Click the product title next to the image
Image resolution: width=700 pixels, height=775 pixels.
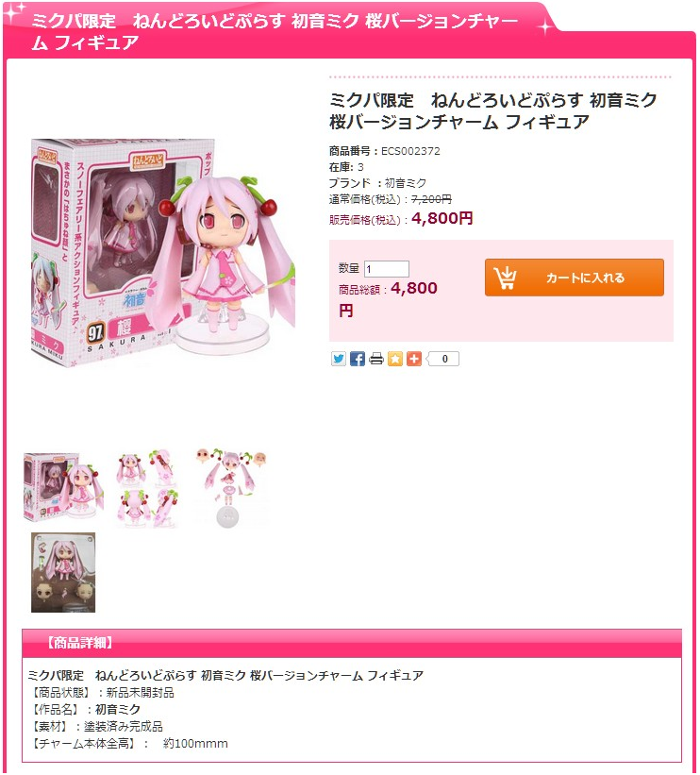(492, 110)
